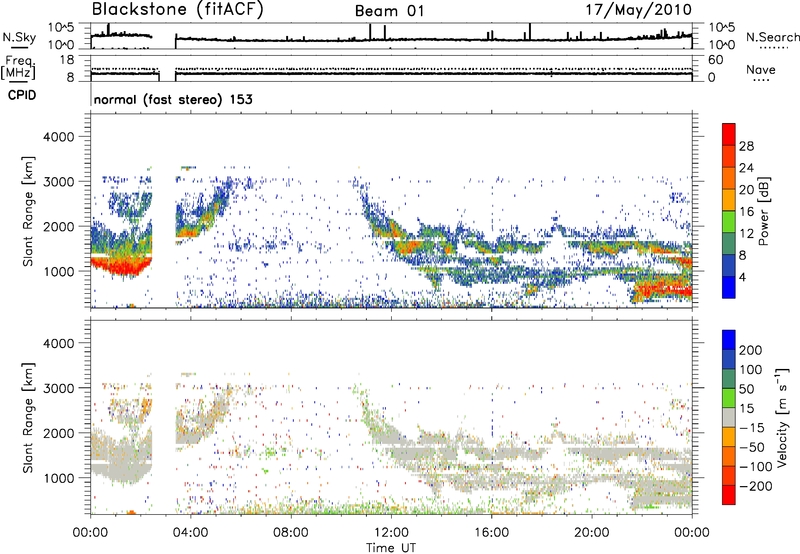Click the left '10^5' noise axis label

[x=61, y=27]
